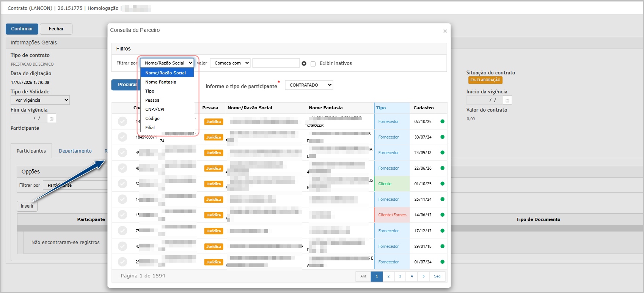The image size is (644, 293).
Task: Select the partner row dated 24/05/13
Action: [x=123, y=153]
